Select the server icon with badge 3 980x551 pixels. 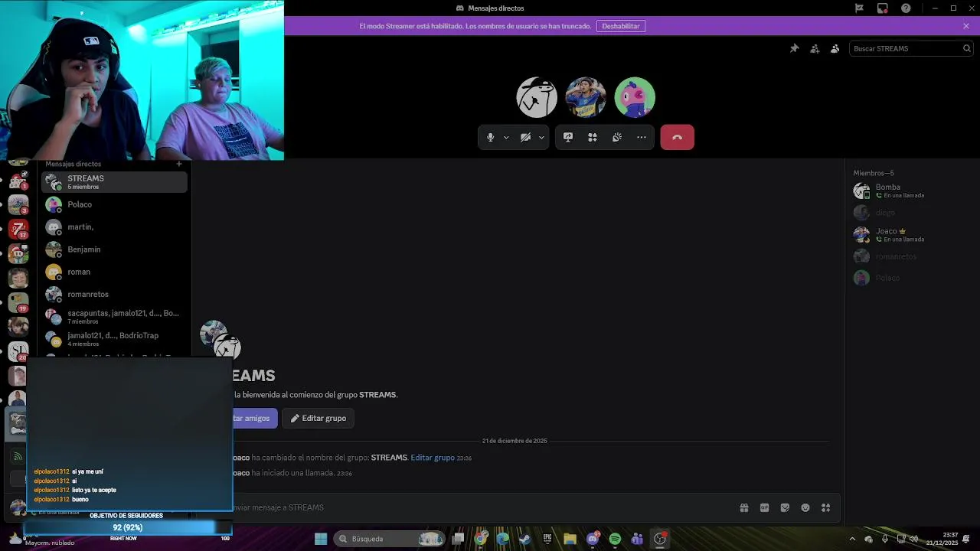pyautogui.click(x=18, y=204)
